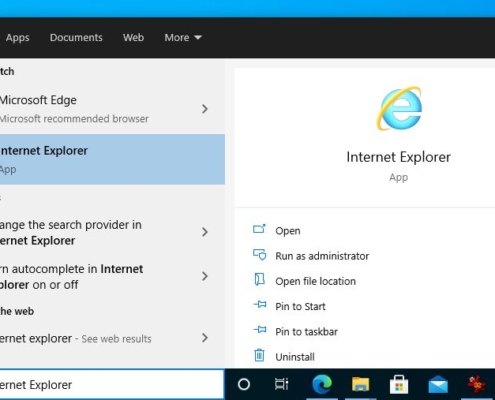Open Microsoft Store from the taskbar
495x400 pixels.
click(x=399, y=384)
